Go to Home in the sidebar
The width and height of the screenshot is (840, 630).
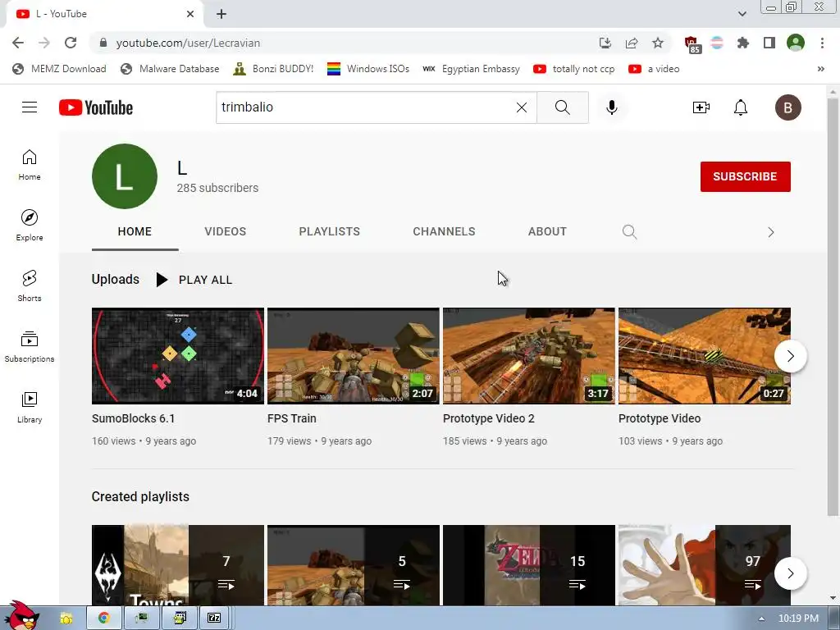tap(30, 164)
